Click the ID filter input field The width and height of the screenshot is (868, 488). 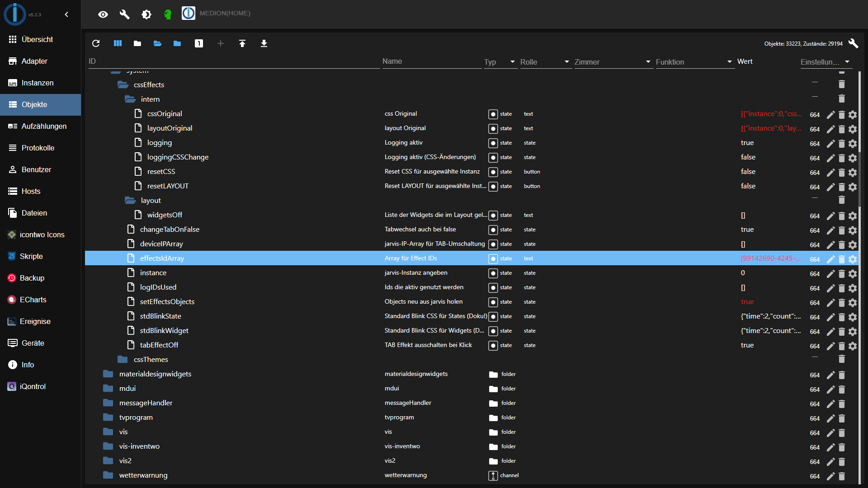click(x=234, y=61)
